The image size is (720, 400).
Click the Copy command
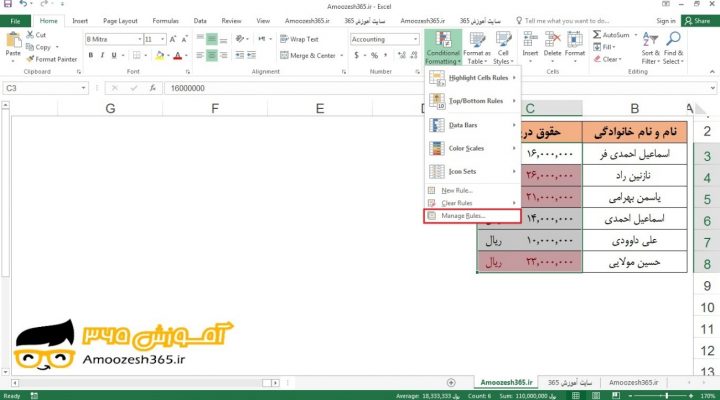point(39,47)
